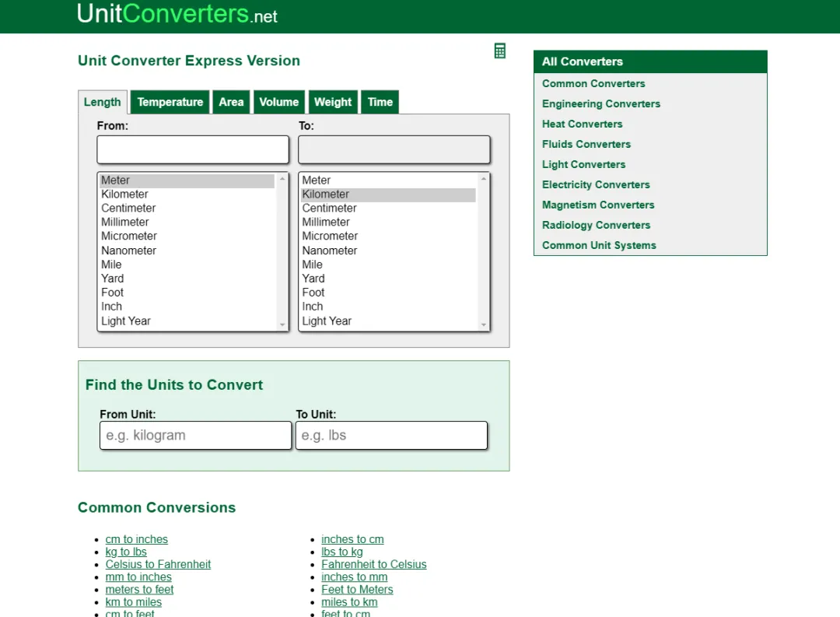Image resolution: width=840 pixels, height=617 pixels.
Task: Select Inch in the From list
Action: tap(187, 306)
